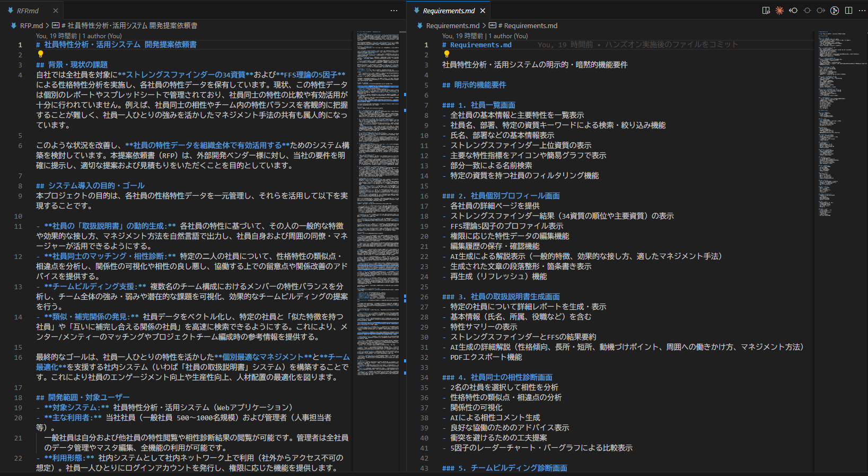Screen dimensions: 868x476
Task: Close the RFP.md tab
Action: 55,11
